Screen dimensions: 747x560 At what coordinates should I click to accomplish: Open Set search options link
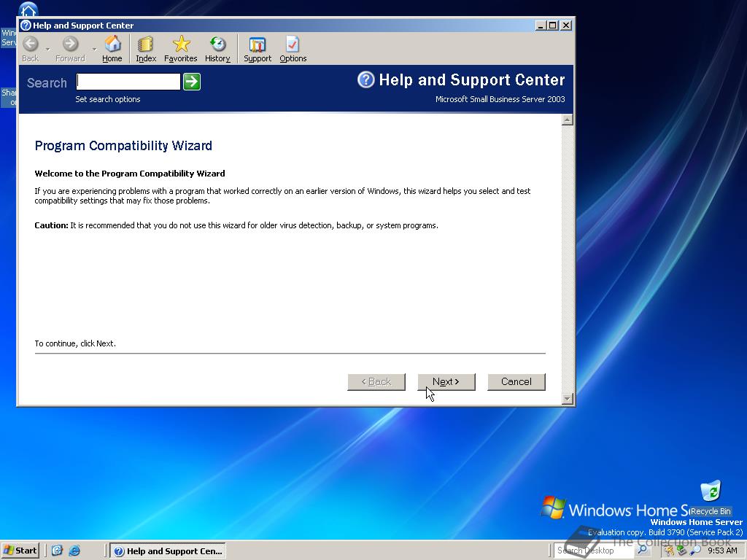[108, 99]
